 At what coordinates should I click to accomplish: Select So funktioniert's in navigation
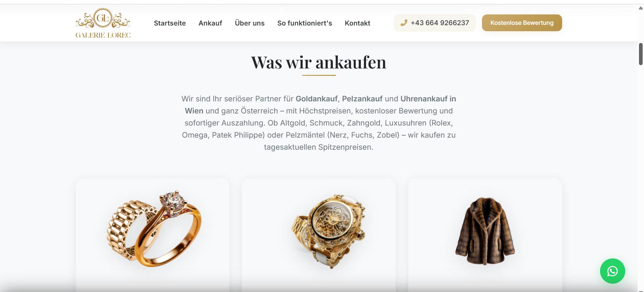[x=305, y=23]
